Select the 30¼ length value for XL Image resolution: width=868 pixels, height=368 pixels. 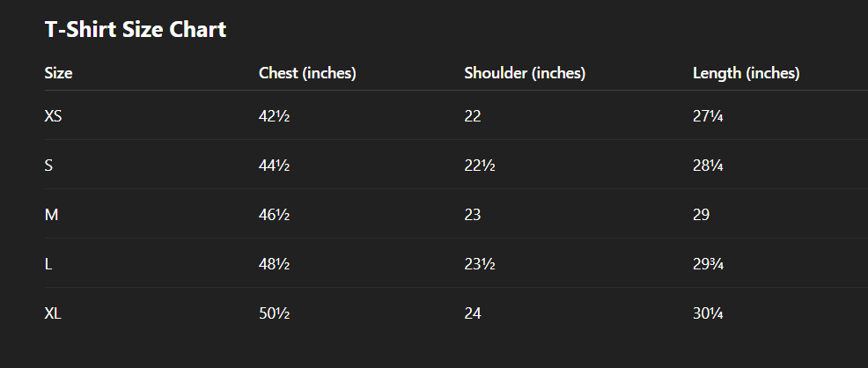tap(708, 313)
